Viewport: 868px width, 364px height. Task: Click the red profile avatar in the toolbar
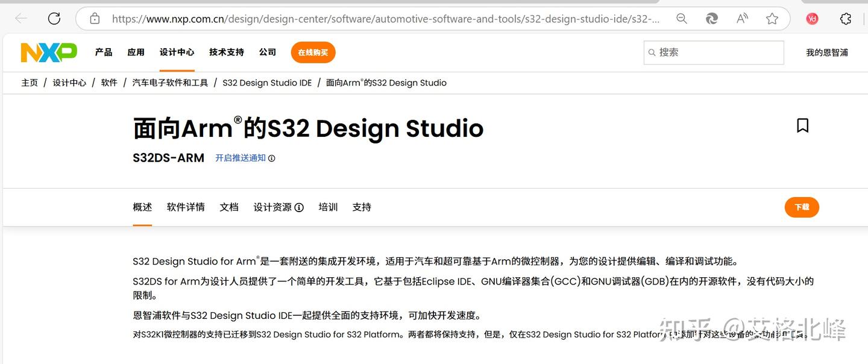coord(812,19)
